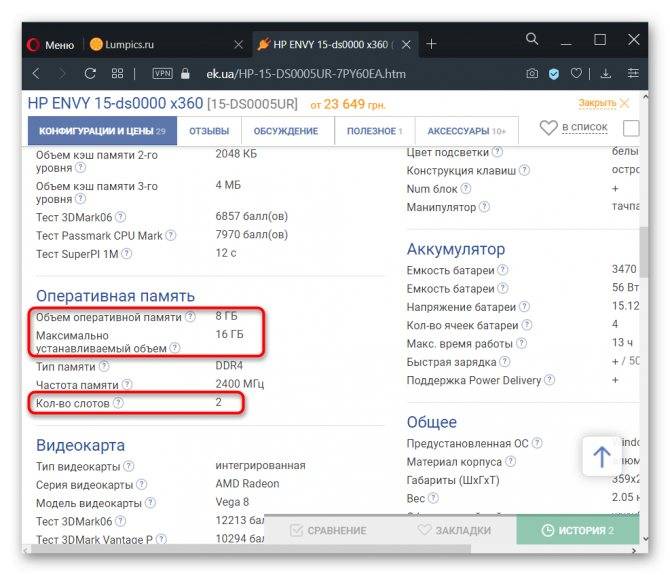Open the Easy Setup sliders icon
This screenshot has height=575, width=670.
pyautogui.click(x=633, y=73)
